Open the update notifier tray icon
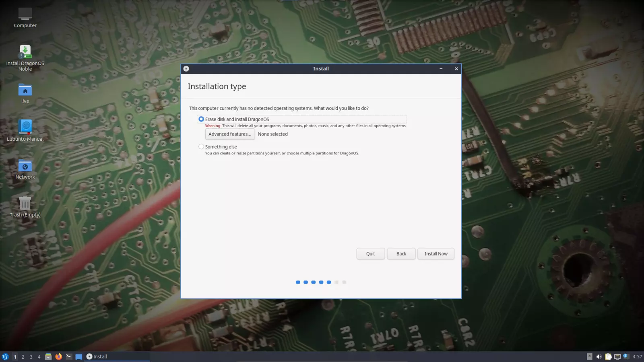The width and height of the screenshot is (644, 362). pyautogui.click(x=626, y=356)
